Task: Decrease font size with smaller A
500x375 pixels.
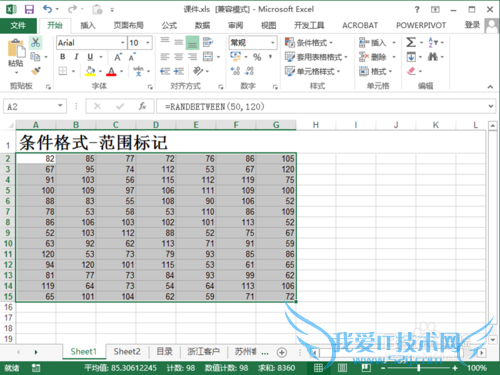Action: [x=132, y=57]
